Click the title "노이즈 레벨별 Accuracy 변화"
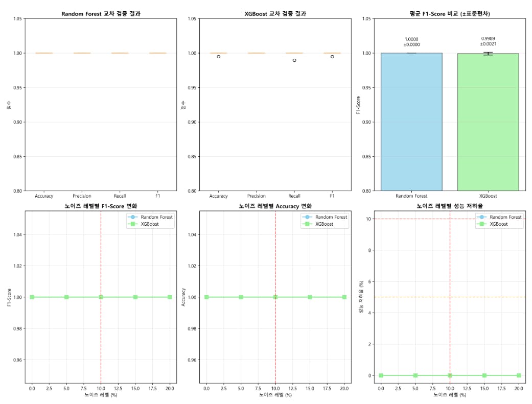The width and height of the screenshot is (532, 404). [275, 206]
